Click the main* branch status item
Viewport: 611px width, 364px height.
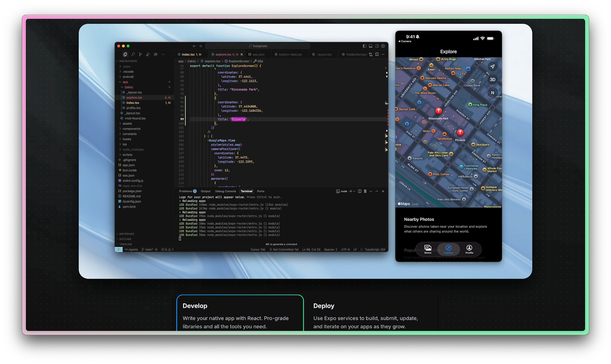147,250
